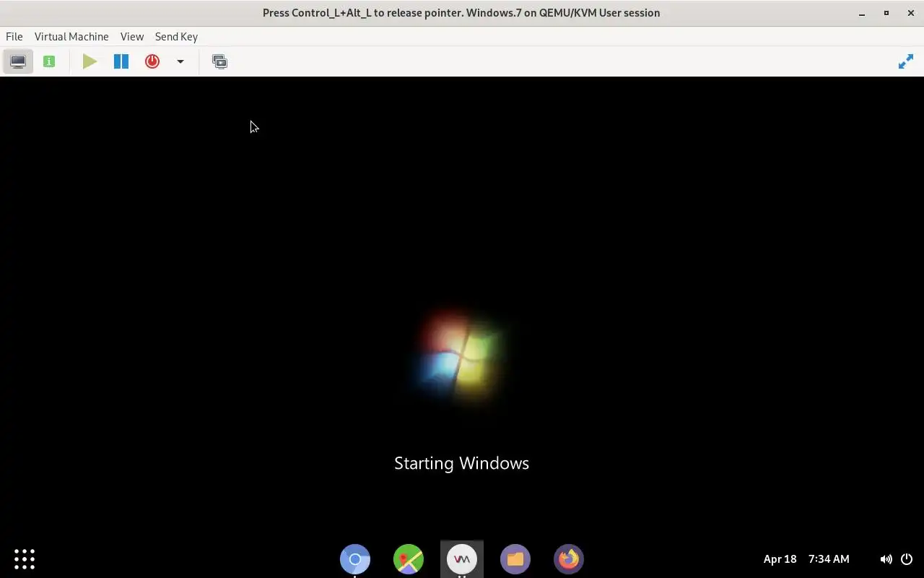This screenshot has height=578, width=924.
Task: Power on the virtual machine
Action: [x=90, y=61]
